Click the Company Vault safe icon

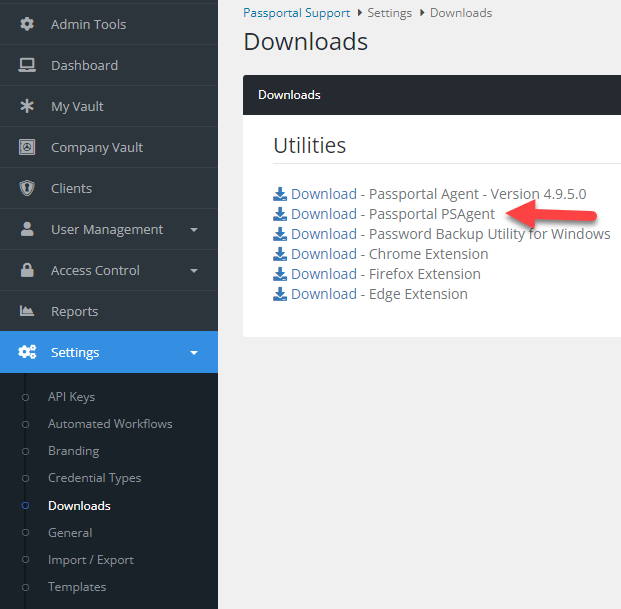(x=27, y=147)
